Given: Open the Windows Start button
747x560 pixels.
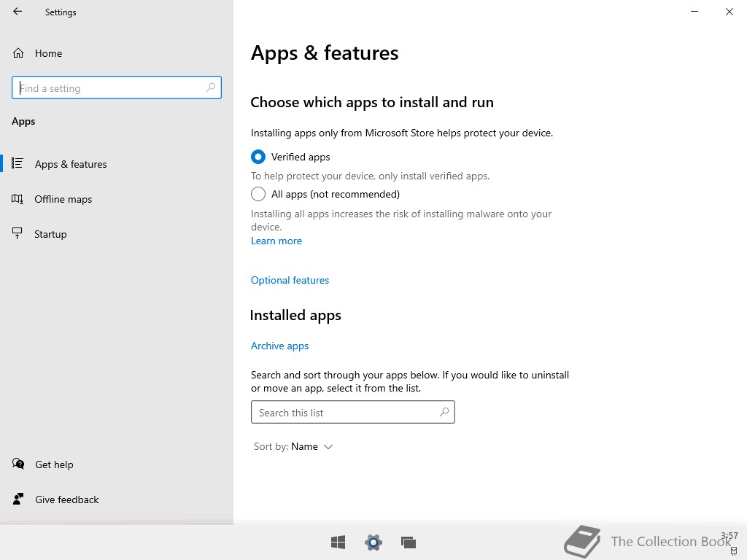Looking at the screenshot, I should (338, 542).
